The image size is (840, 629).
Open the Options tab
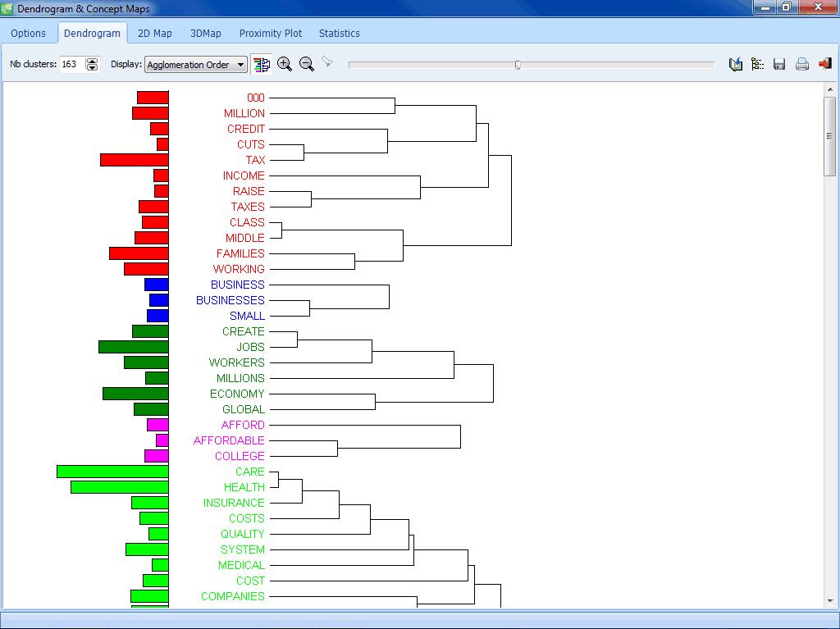click(x=29, y=34)
